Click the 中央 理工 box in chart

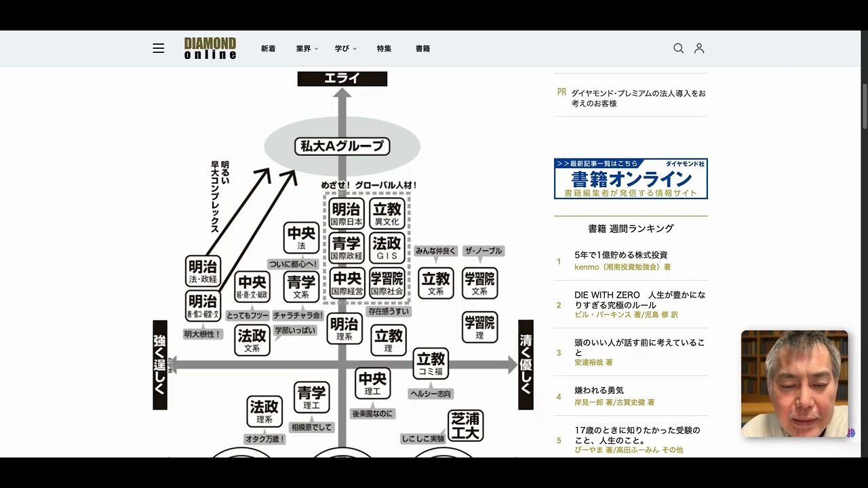click(x=372, y=384)
